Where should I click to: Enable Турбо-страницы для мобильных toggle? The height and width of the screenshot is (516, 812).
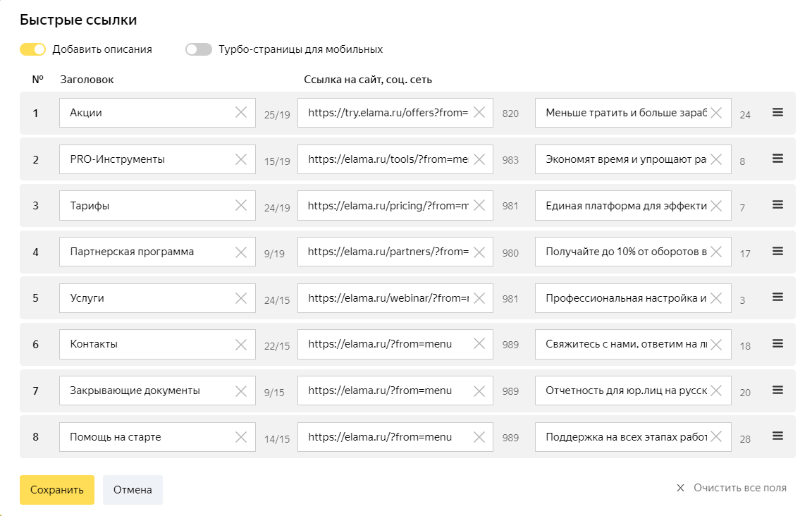(199, 49)
